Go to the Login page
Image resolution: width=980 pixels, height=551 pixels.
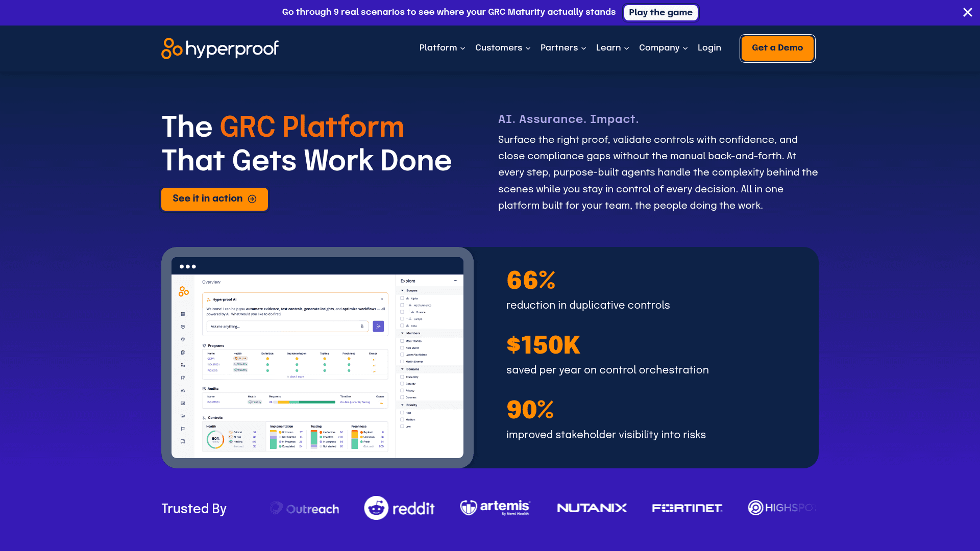(x=709, y=48)
